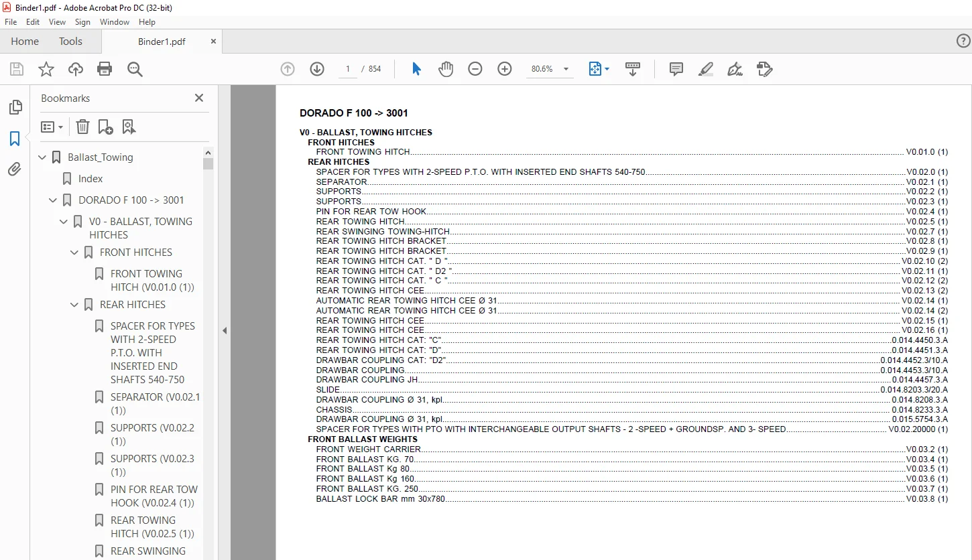Open the View menu
The height and width of the screenshot is (560, 972).
coord(57,22)
